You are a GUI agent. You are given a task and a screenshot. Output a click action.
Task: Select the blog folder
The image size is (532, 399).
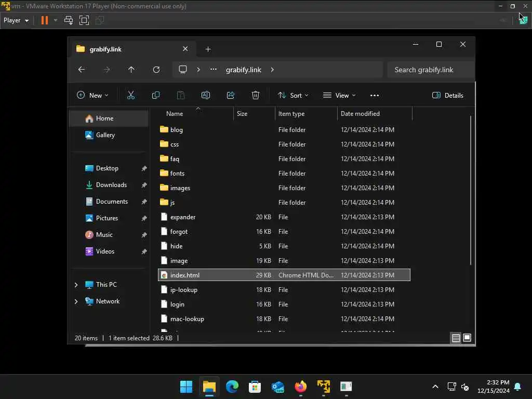click(x=284, y=129)
